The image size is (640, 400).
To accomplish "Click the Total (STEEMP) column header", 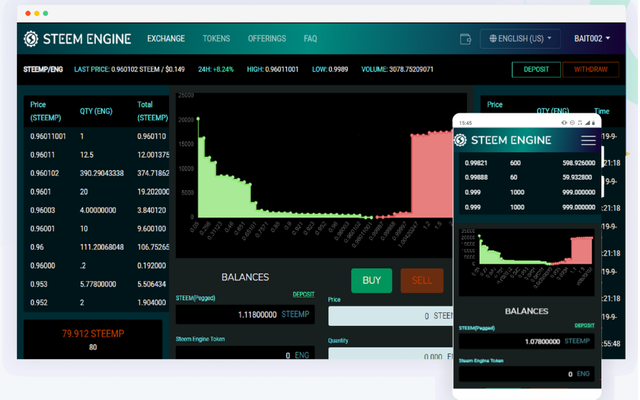I will coord(153,111).
